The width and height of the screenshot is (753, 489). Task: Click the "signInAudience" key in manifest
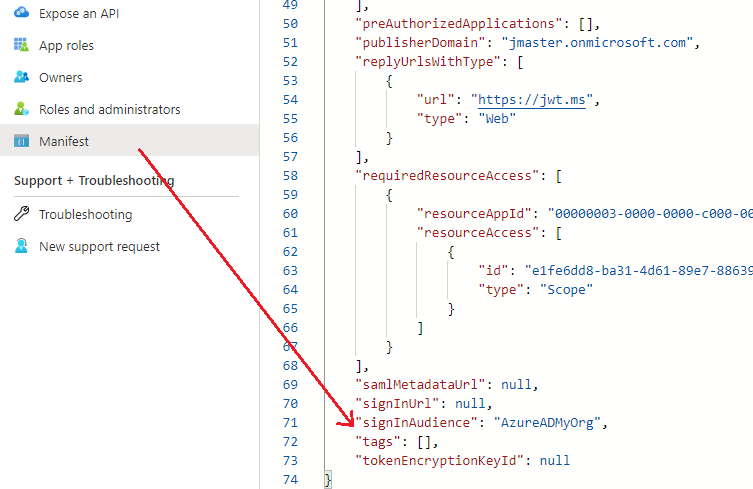pyautogui.click(x=416, y=423)
